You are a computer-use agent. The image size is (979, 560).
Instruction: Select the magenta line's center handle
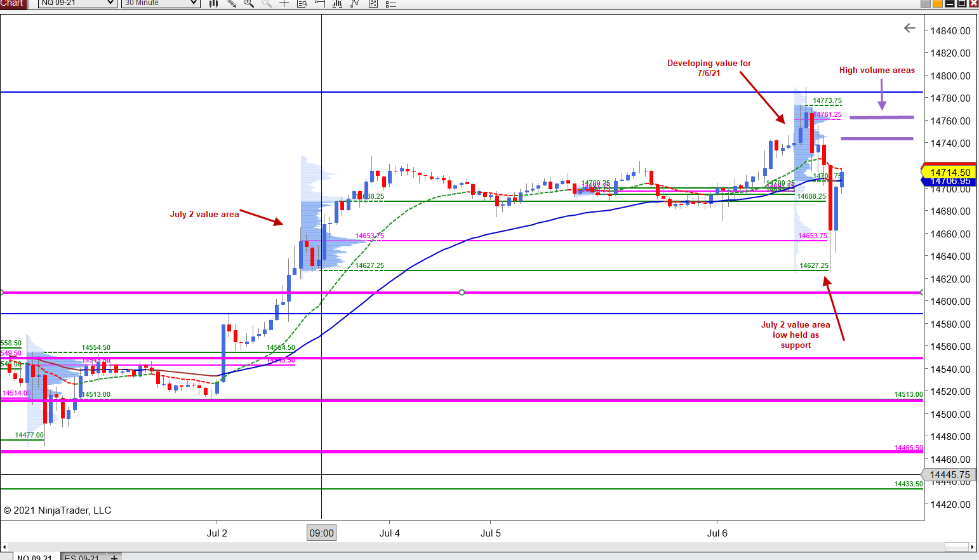(462, 292)
